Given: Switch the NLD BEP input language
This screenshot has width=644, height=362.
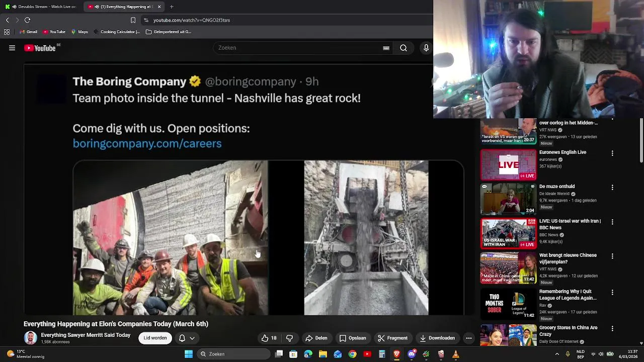Looking at the screenshot, I should coord(580,354).
